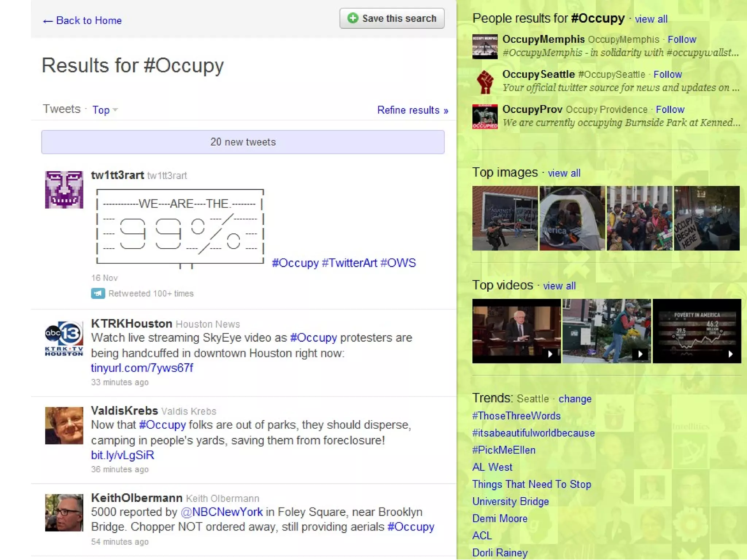
Task: Click Valdis Krebs' profile photo
Action: (64, 425)
